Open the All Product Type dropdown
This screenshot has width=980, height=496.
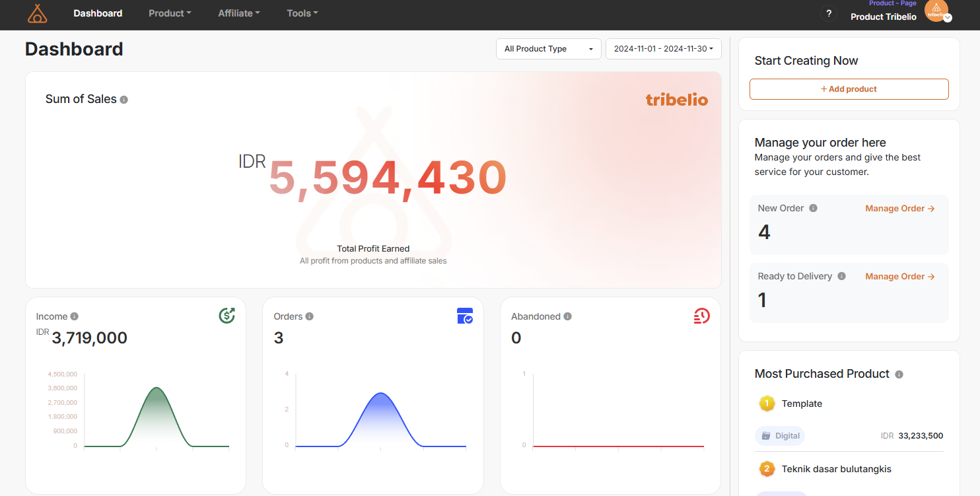tap(548, 49)
